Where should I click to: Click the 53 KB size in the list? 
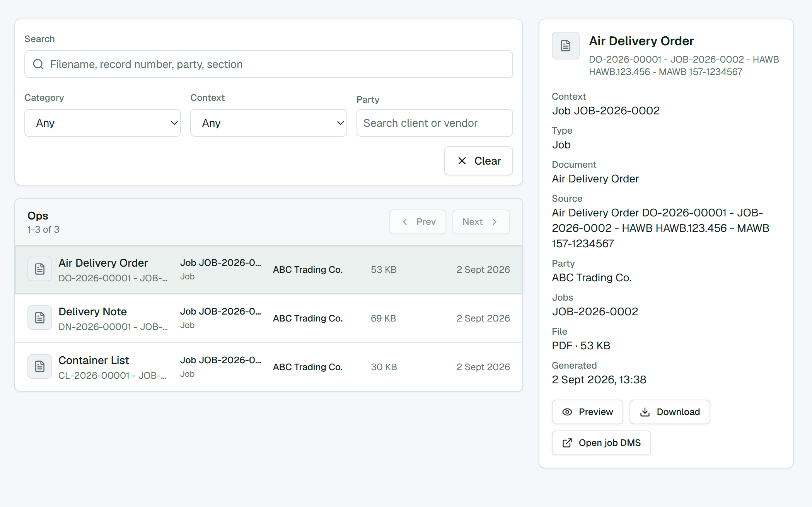(x=384, y=270)
